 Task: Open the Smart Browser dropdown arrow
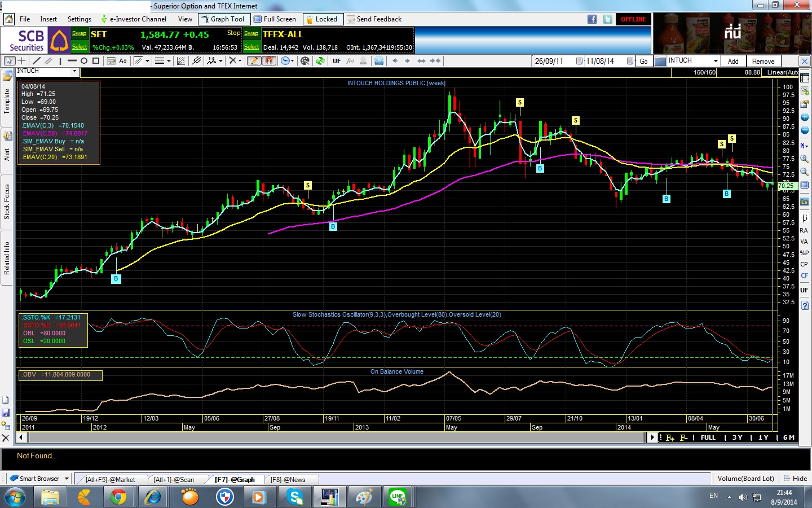[67, 479]
